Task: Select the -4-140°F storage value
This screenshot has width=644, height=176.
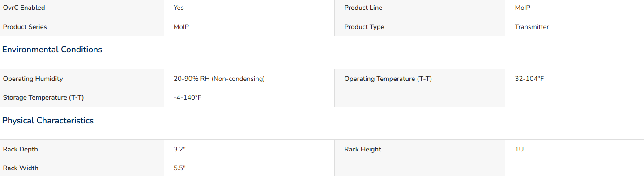Action: (x=188, y=97)
